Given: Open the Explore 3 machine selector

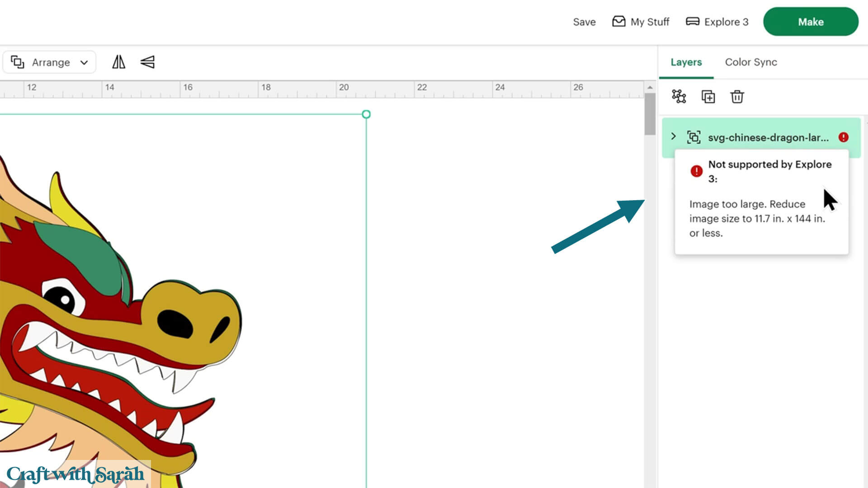Looking at the screenshot, I should [x=726, y=22].
